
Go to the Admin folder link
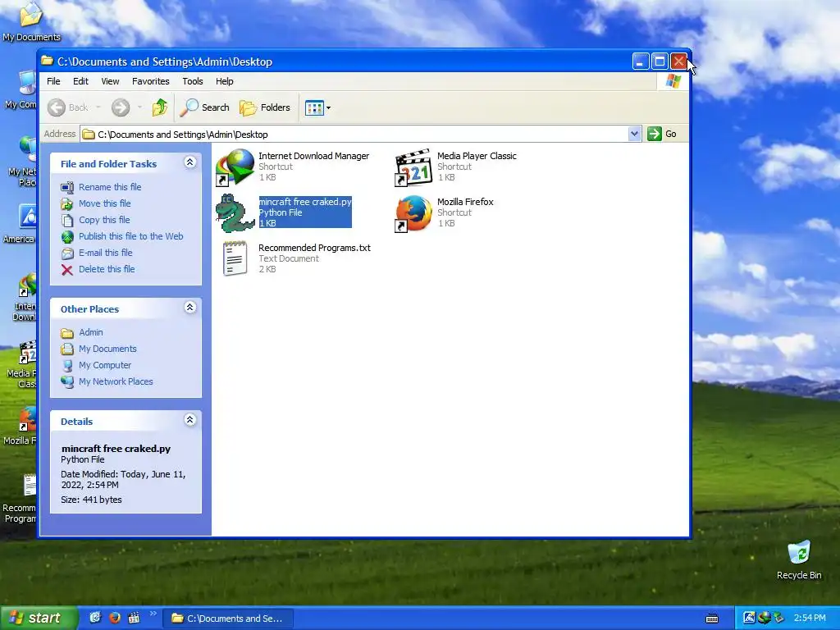pyautogui.click(x=90, y=333)
